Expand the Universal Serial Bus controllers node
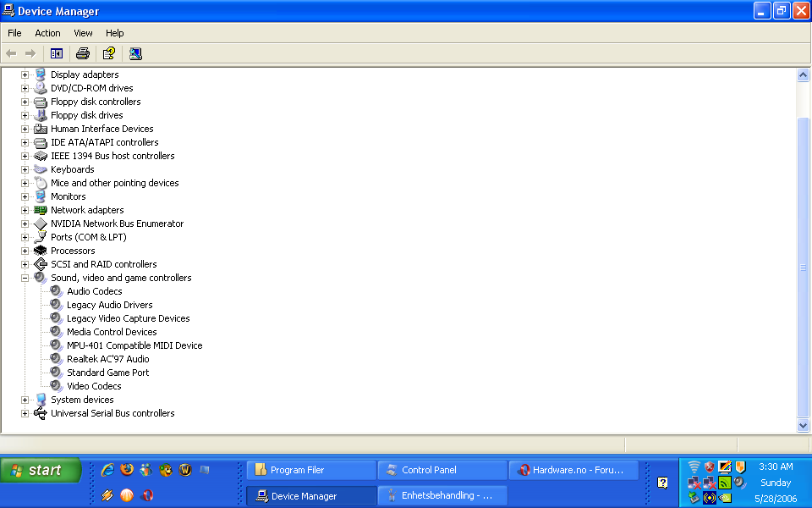The image size is (812, 508). click(x=25, y=413)
